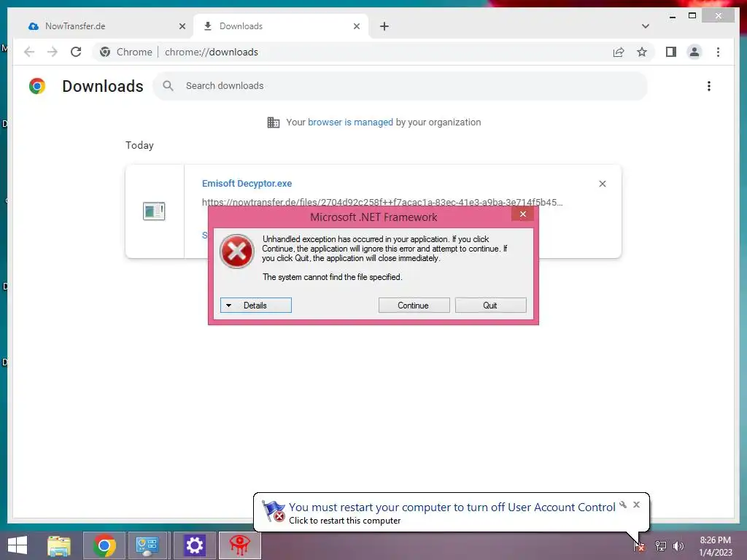This screenshot has height=560, width=747.
Task: Select the Downloads browser tab
Action: [x=281, y=26]
